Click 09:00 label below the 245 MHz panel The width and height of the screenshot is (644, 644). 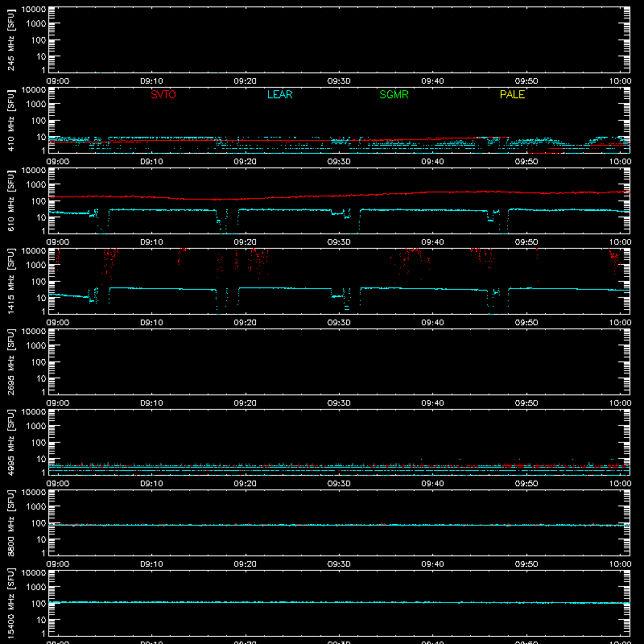pos(57,81)
